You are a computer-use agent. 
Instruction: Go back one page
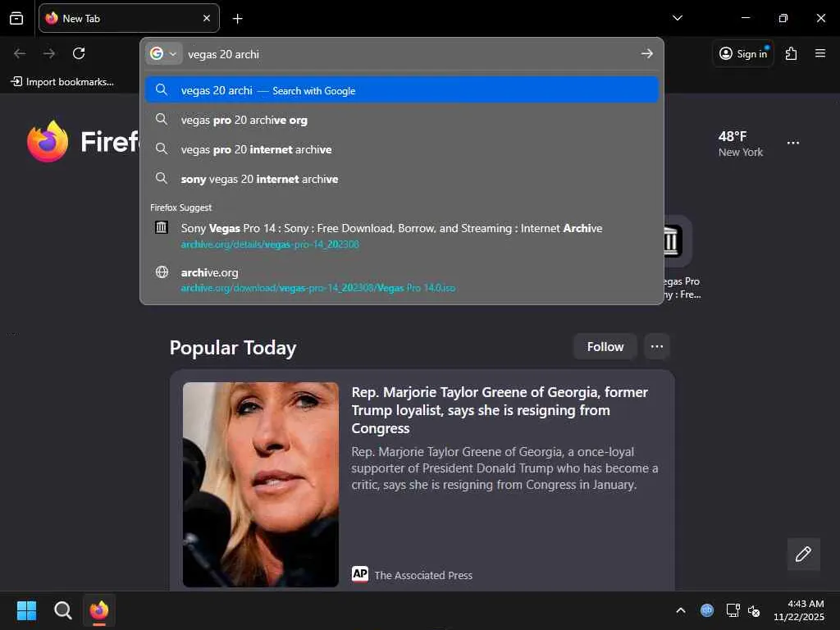pyautogui.click(x=20, y=53)
